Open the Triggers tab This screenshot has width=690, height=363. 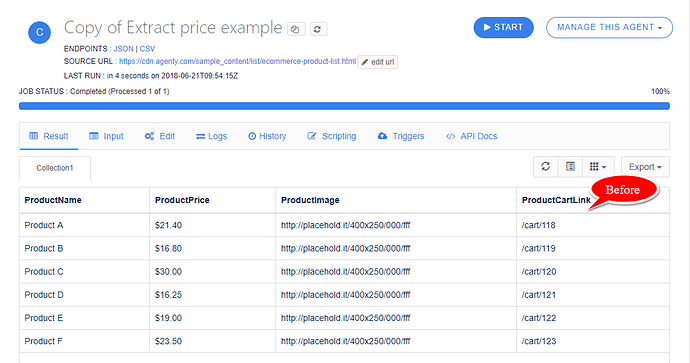point(401,136)
